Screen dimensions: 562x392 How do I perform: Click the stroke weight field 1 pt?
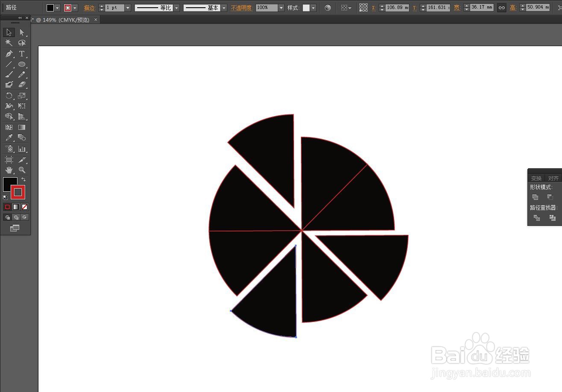point(115,8)
